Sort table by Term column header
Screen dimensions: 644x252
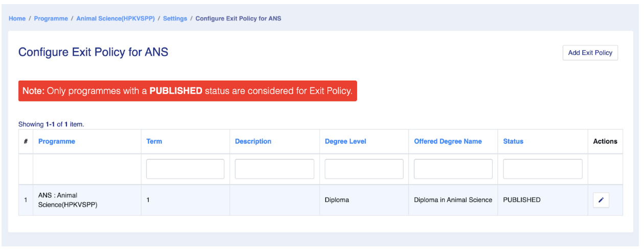click(x=154, y=142)
